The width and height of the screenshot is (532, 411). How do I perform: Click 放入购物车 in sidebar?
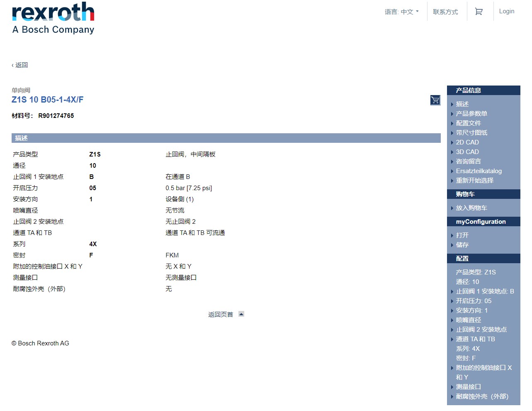(471, 208)
